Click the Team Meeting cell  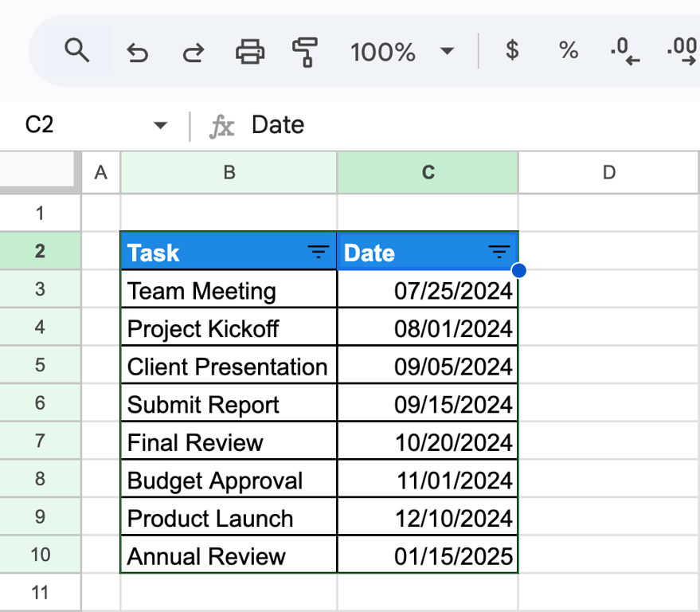[229, 289]
